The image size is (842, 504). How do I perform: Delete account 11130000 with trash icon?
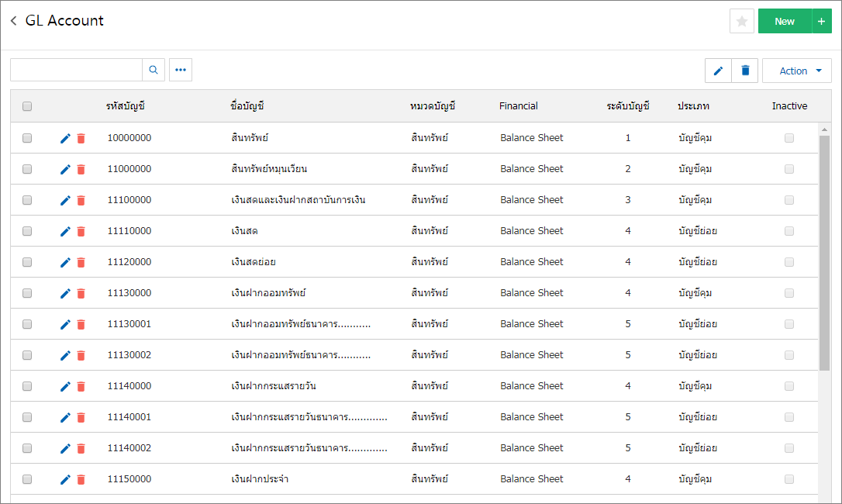click(81, 293)
